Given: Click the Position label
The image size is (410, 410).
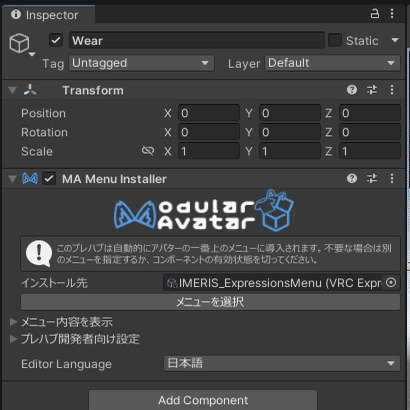Looking at the screenshot, I should (43, 113).
